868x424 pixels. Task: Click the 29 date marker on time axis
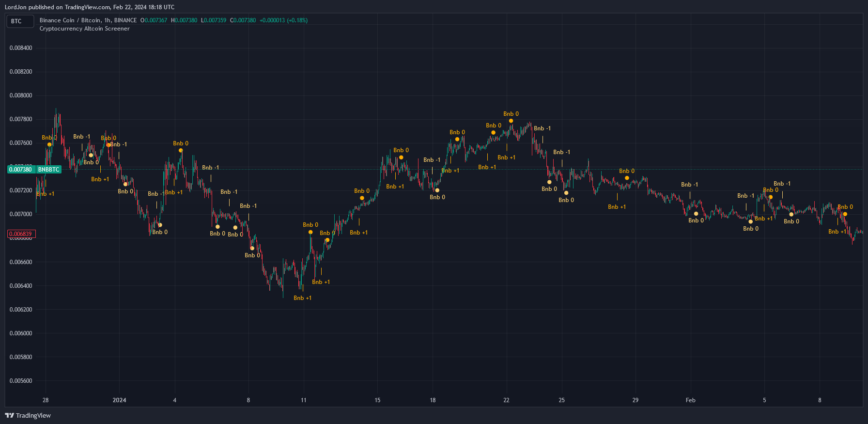click(x=635, y=400)
